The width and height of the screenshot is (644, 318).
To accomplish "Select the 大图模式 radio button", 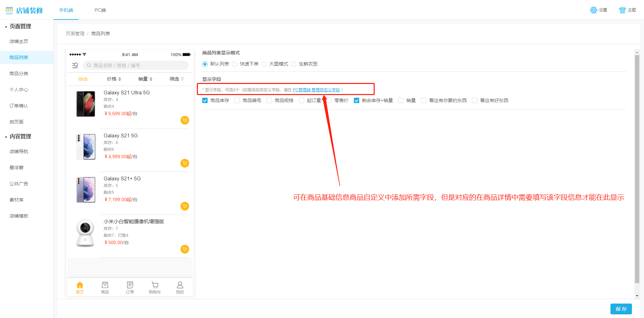I will point(264,64).
